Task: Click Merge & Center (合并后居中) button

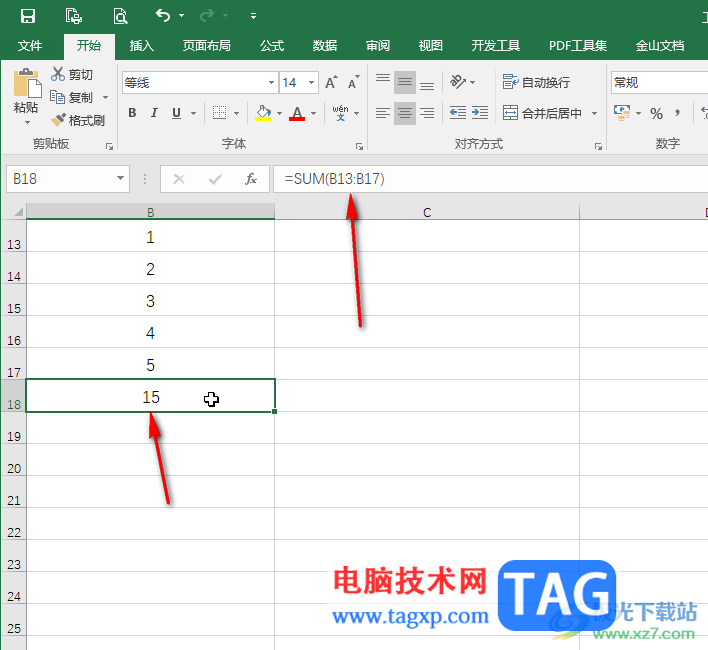Action: 542,113
